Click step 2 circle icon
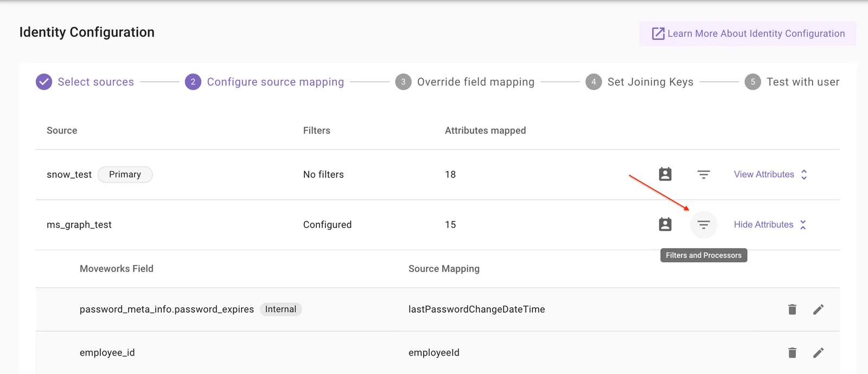 tap(193, 82)
